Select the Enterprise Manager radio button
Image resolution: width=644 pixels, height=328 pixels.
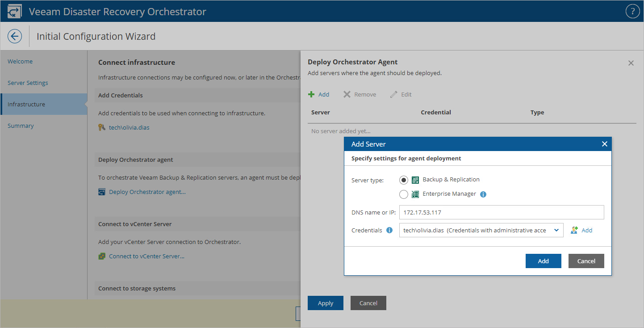pyautogui.click(x=404, y=194)
